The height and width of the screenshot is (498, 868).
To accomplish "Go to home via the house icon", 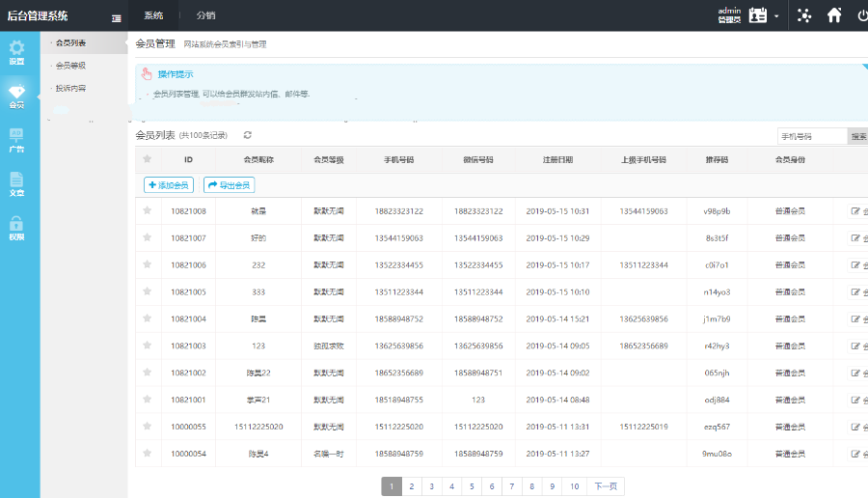I will pos(834,15).
